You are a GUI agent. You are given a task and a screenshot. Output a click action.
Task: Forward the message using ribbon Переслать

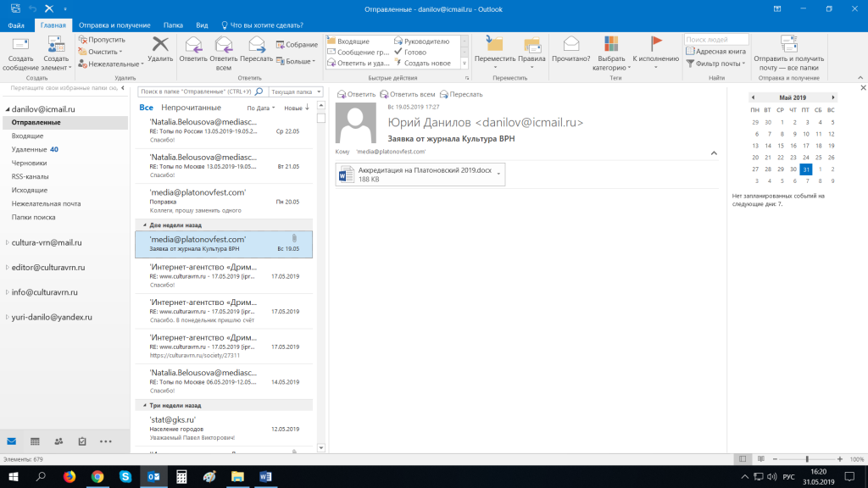click(256, 49)
